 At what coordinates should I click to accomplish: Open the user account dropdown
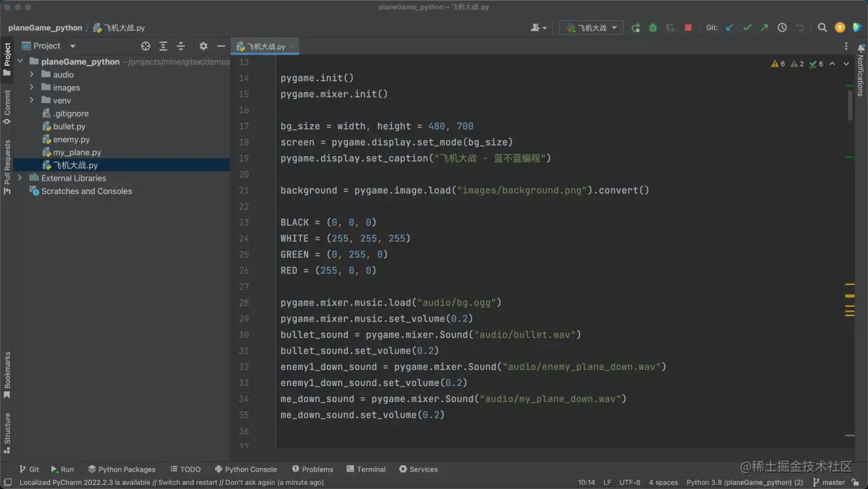tap(538, 28)
